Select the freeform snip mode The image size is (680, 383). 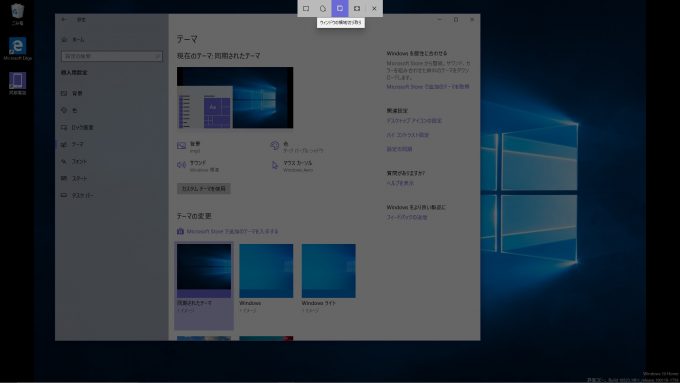(323, 8)
